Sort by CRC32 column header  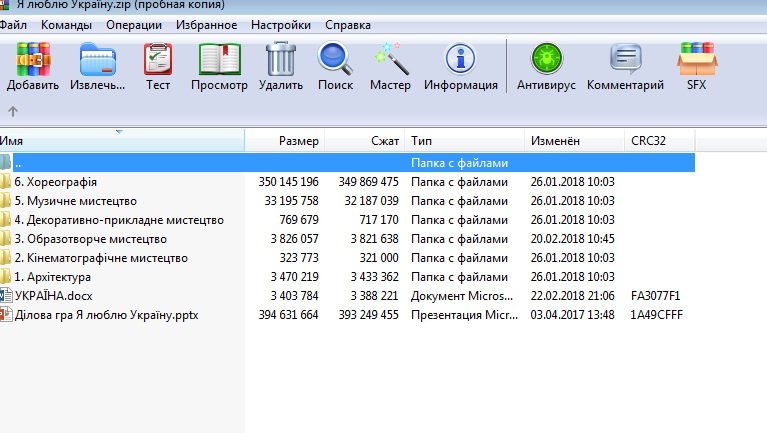coord(660,141)
